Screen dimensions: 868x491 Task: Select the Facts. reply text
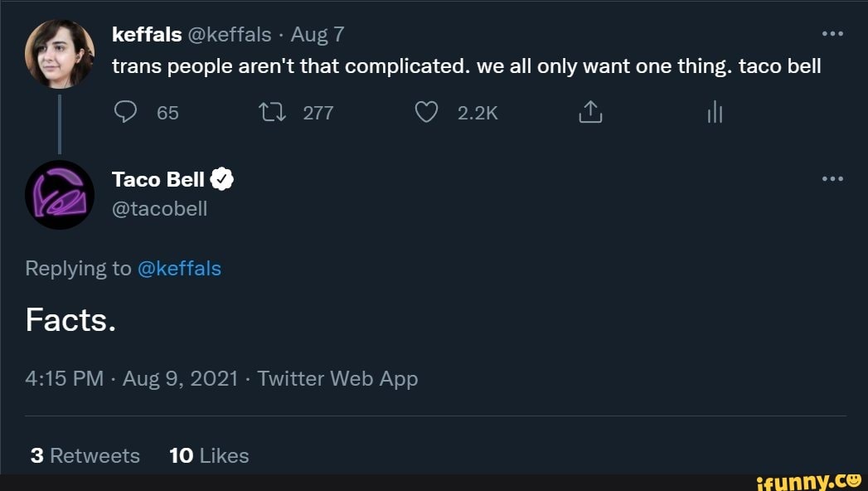[70, 320]
